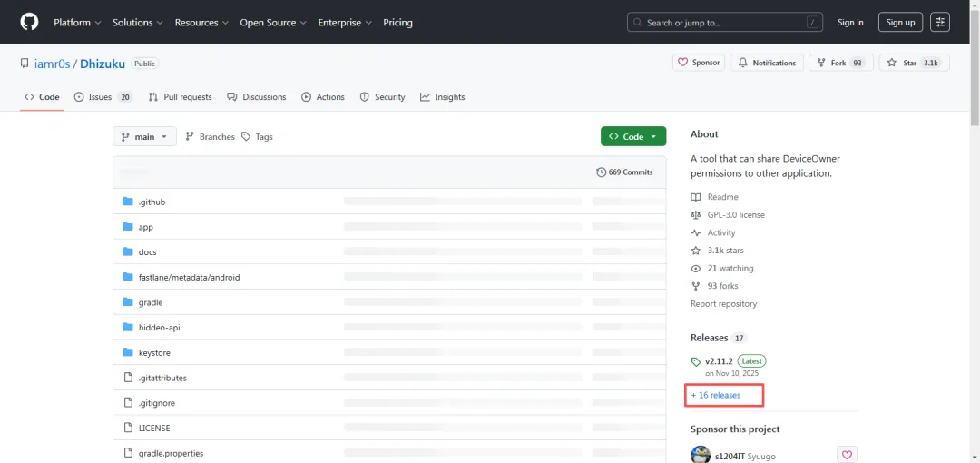View the 21 watching list
The height and width of the screenshot is (463, 980).
tap(722, 269)
